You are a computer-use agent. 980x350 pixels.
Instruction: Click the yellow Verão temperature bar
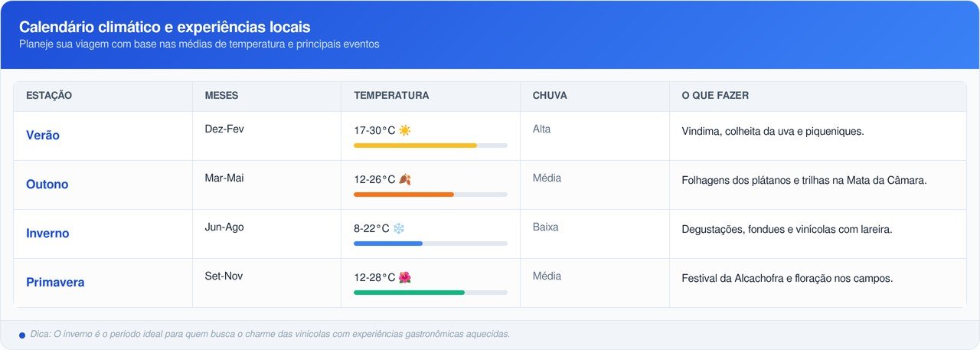(x=415, y=146)
